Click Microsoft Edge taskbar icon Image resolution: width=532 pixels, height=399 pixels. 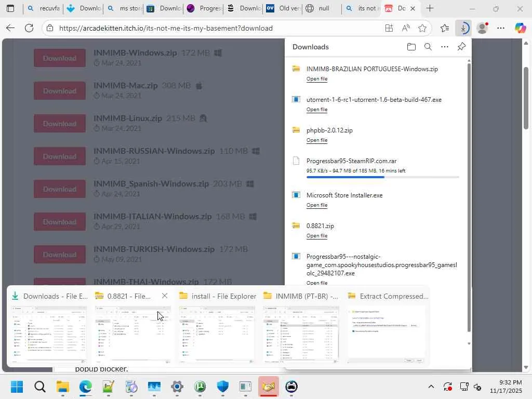click(x=86, y=387)
